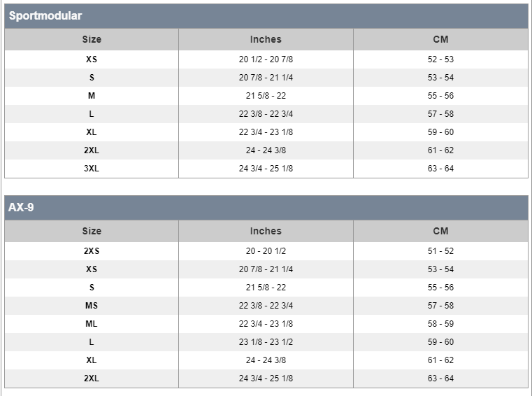The width and height of the screenshot is (532, 396).
Task: Click the 51 - 52 CM cell
Action: 440,251
